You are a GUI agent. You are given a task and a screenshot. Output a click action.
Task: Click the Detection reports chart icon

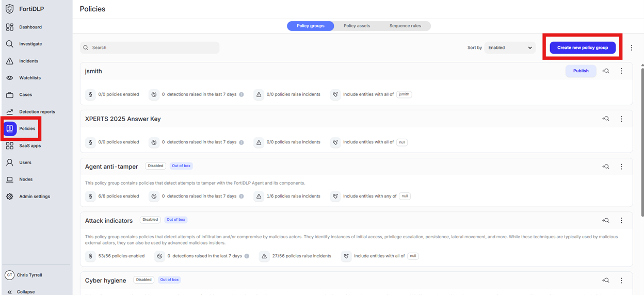pos(9,111)
